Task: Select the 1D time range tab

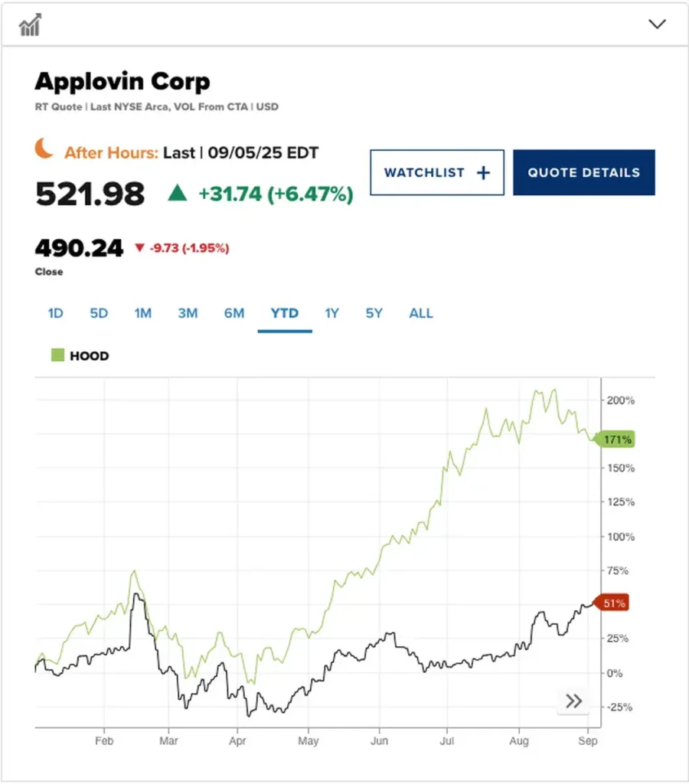Action: [56, 313]
